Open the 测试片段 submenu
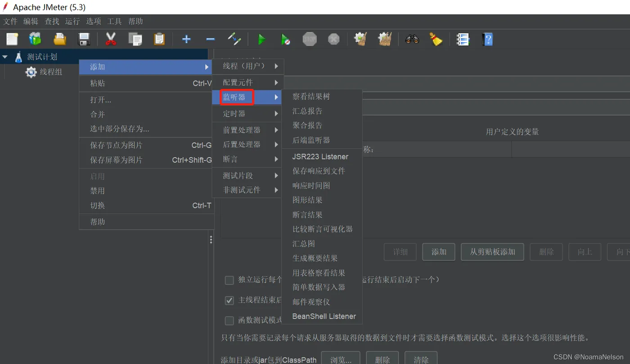Image resolution: width=630 pixels, height=364 pixels. tap(248, 176)
